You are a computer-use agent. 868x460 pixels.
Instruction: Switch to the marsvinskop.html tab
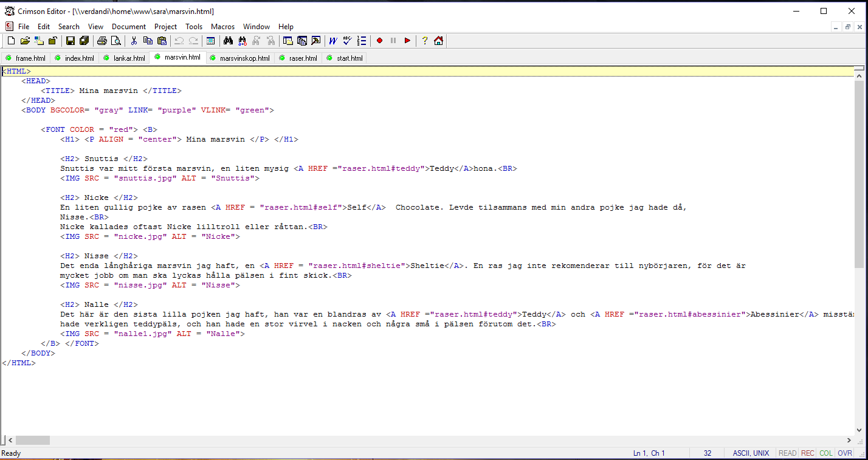point(239,58)
